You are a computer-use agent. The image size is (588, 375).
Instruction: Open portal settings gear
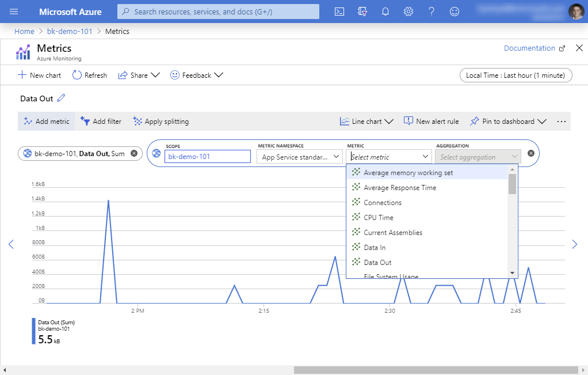coord(408,12)
